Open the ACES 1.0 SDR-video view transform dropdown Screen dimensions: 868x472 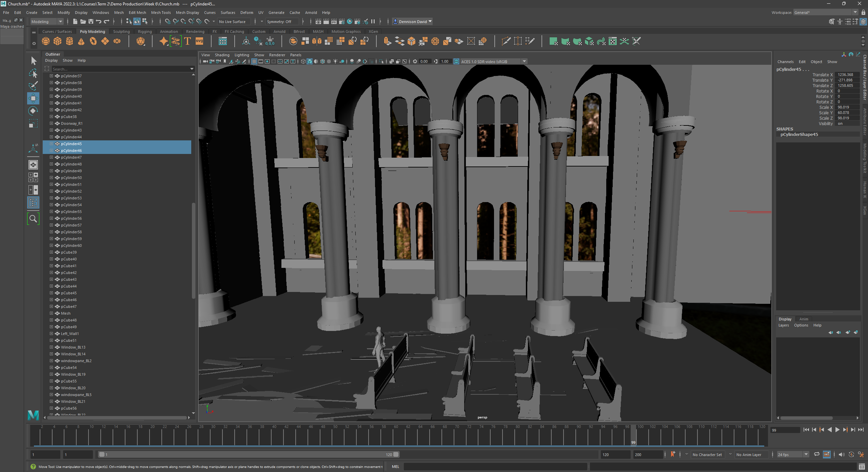[x=494, y=61]
